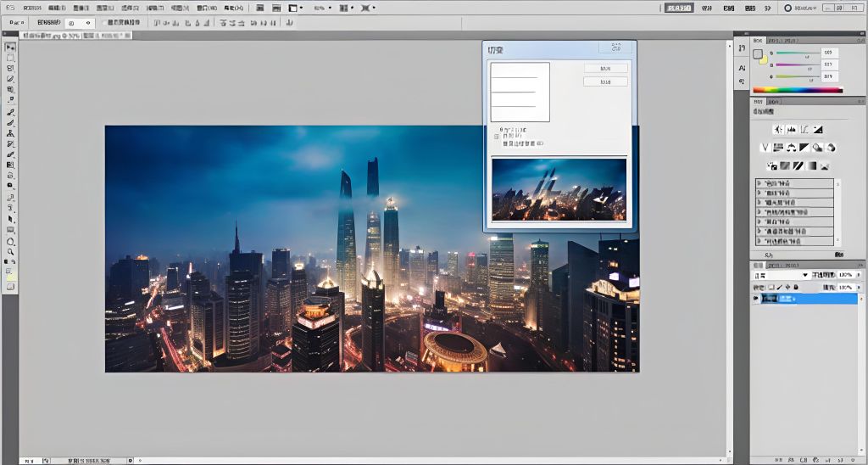Click the rainbow color spectrum bar
Screen dimensions: 868x465
(x=797, y=90)
